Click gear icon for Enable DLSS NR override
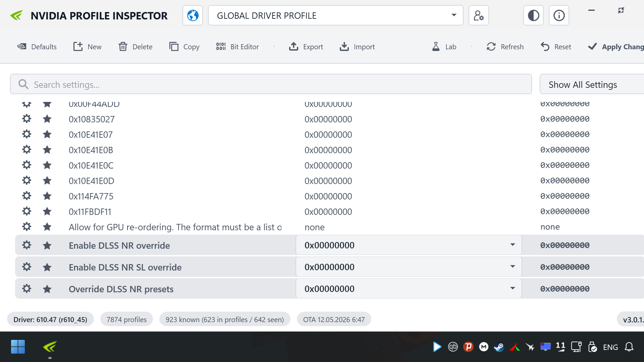 coord(26,245)
